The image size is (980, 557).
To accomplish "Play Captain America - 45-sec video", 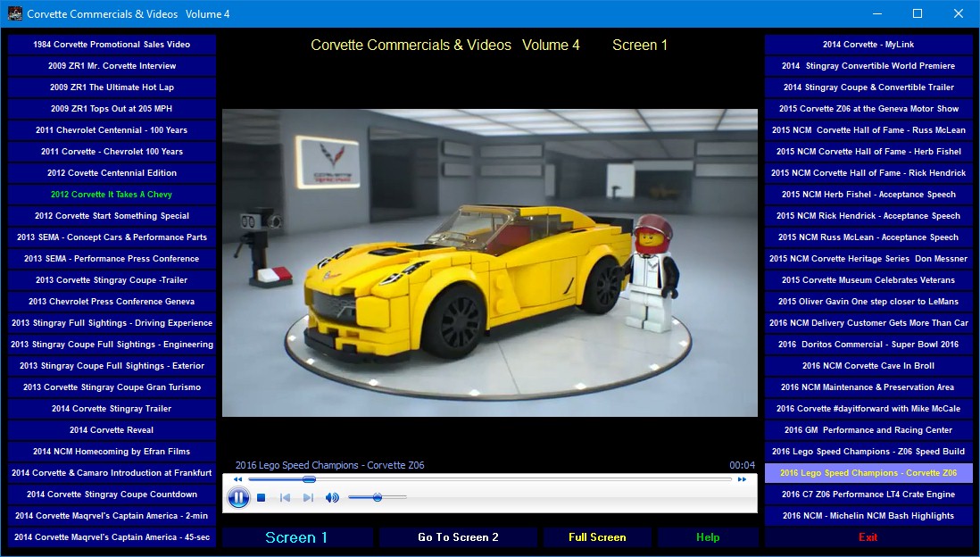I will pos(112,537).
